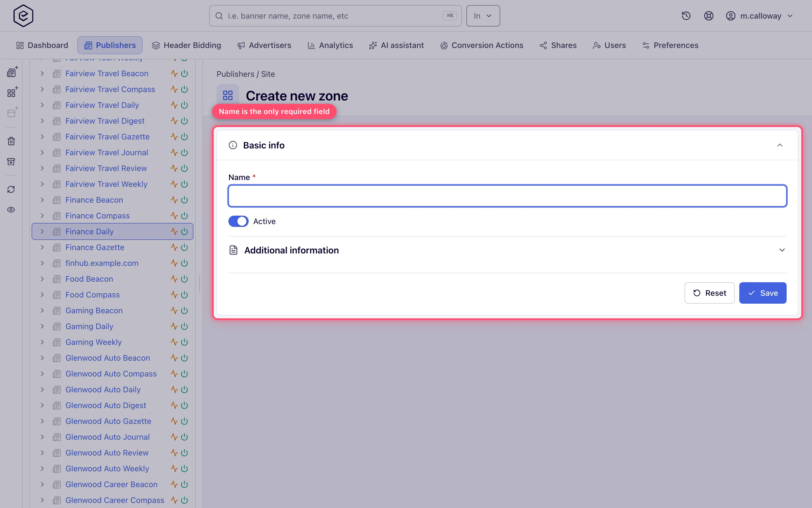The image size is (812, 508).
Task: Toggle power status for Finance Daily
Action: [185, 231]
